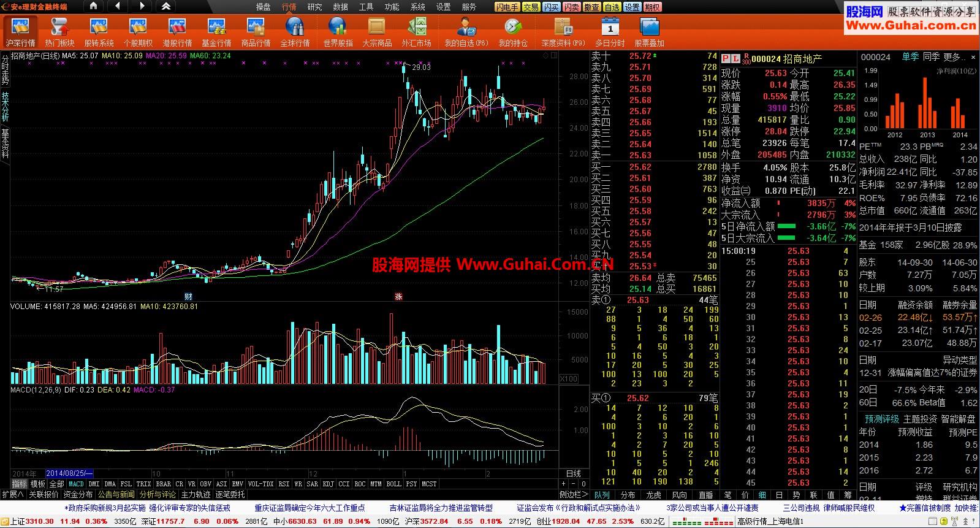Screen dimensions: 980x528
Task: Click the 撤查 cancel-query button
Action: coord(591,7)
